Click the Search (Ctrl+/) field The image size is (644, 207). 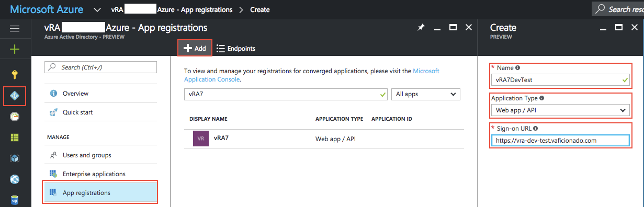tap(100, 67)
